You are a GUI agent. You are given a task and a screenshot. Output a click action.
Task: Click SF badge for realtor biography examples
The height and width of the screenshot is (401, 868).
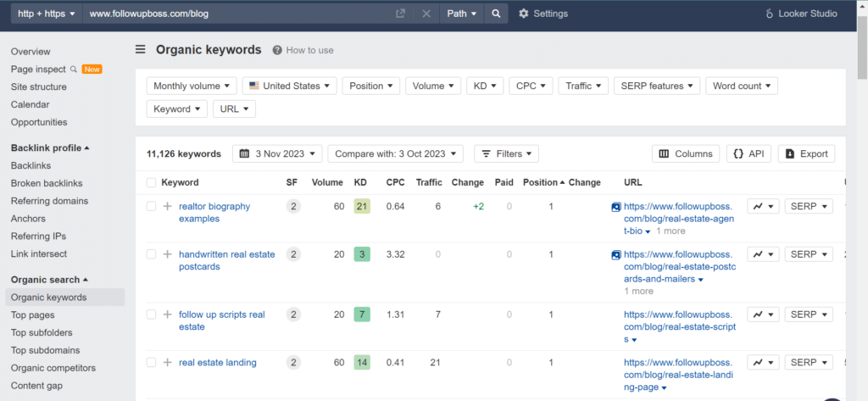[293, 207]
